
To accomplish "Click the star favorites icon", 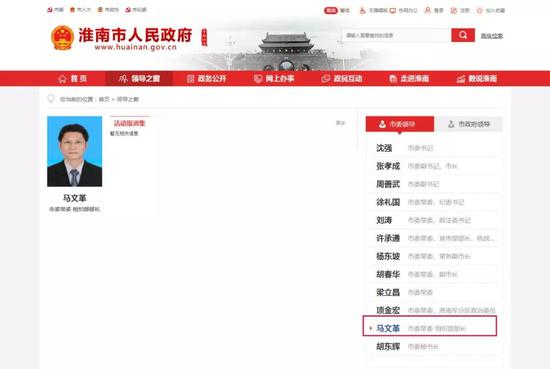I will 479,10.
